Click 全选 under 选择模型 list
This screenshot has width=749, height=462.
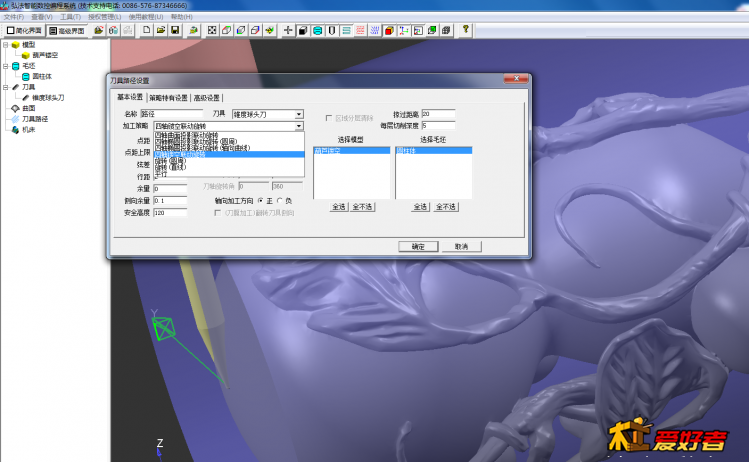point(339,207)
